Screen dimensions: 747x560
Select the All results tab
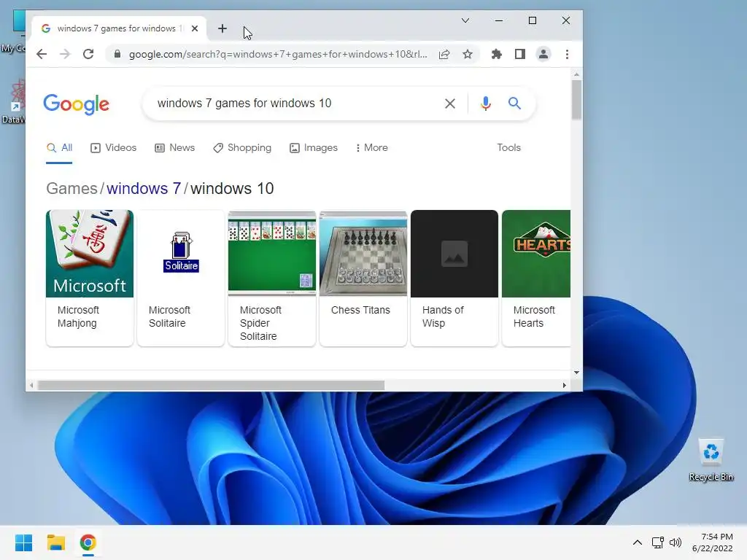pyautogui.click(x=60, y=147)
